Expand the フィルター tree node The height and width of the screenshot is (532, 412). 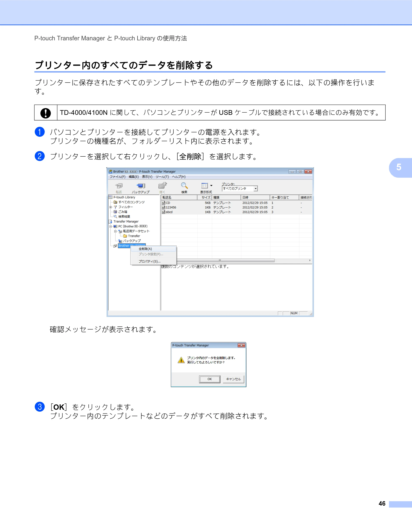click(x=110, y=207)
